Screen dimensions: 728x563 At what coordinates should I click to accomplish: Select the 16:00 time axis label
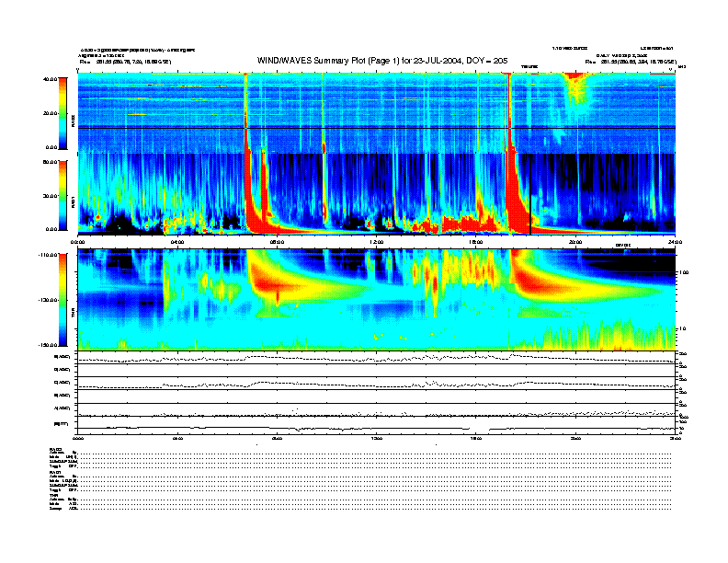[475, 242]
